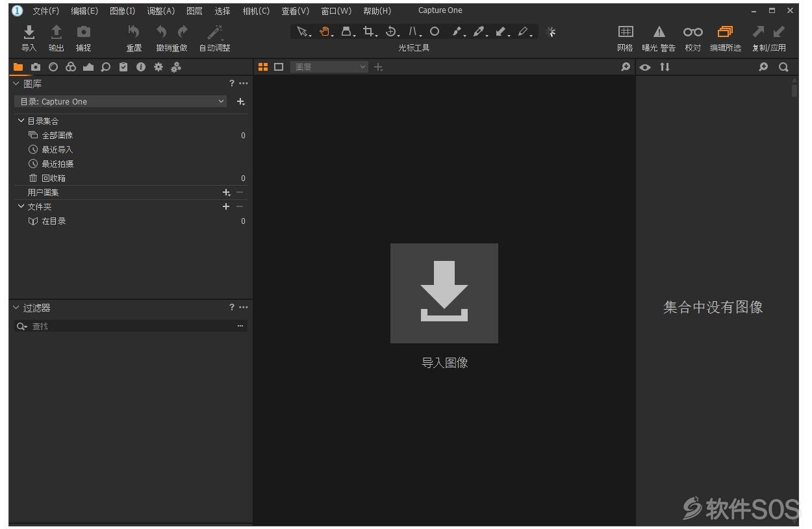Collapse the 图库 library panel
This screenshot has height=529, width=812.
point(16,83)
